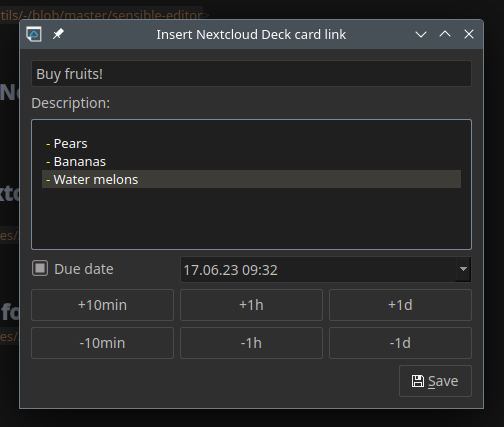This screenshot has width=504, height=427.
Task: Click the Buy fruits! title field
Action: (251, 74)
